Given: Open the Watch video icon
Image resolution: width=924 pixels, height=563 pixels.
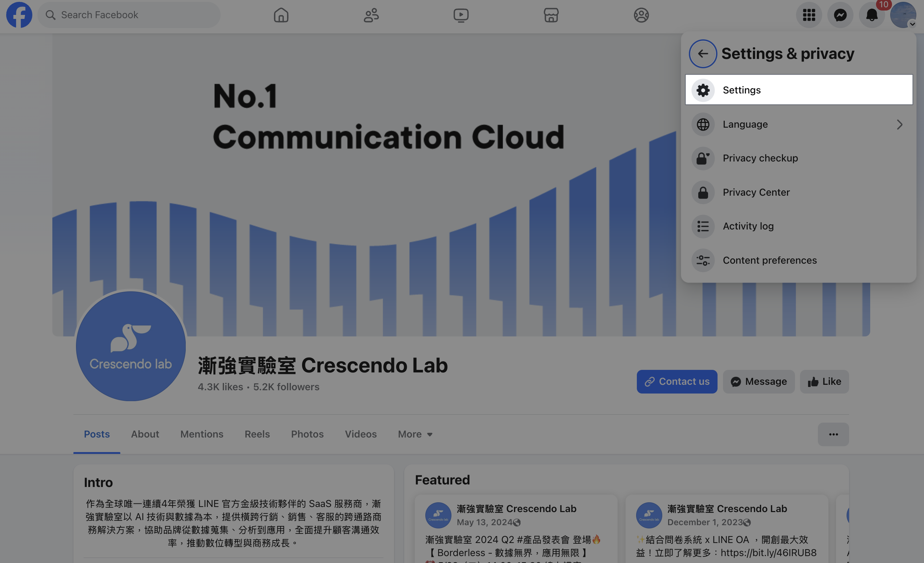Looking at the screenshot, I should [461, 15].
